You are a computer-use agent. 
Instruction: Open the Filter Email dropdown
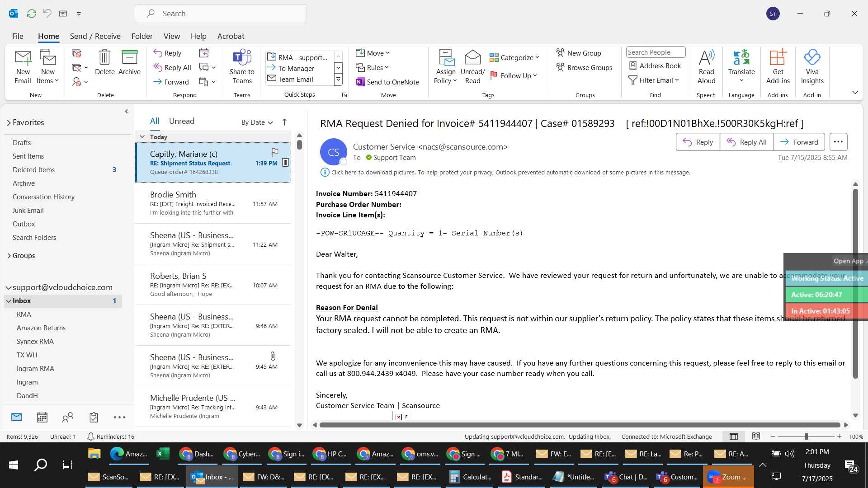[x=654, y=80]
